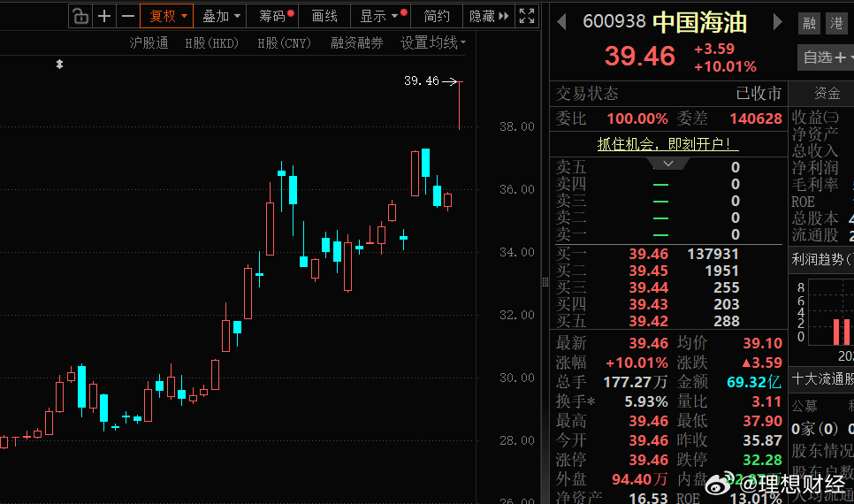Click 跌停 value 32.28
This screenshot has height=504, width=854.
tap(762, 460)
